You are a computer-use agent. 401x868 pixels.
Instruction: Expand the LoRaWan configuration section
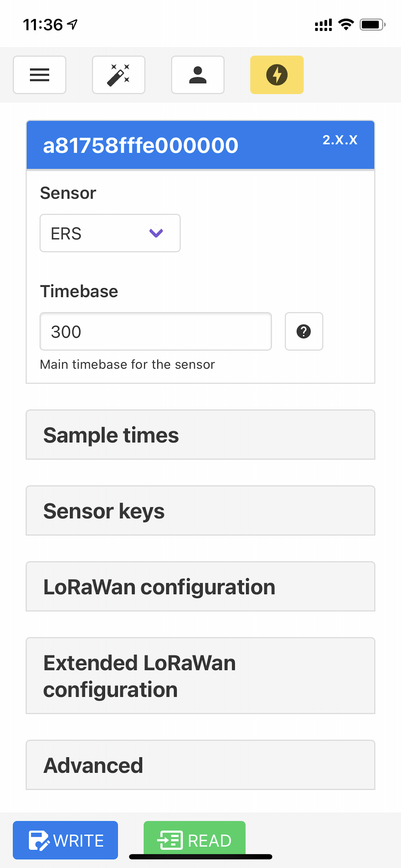(x=200, y=586)
